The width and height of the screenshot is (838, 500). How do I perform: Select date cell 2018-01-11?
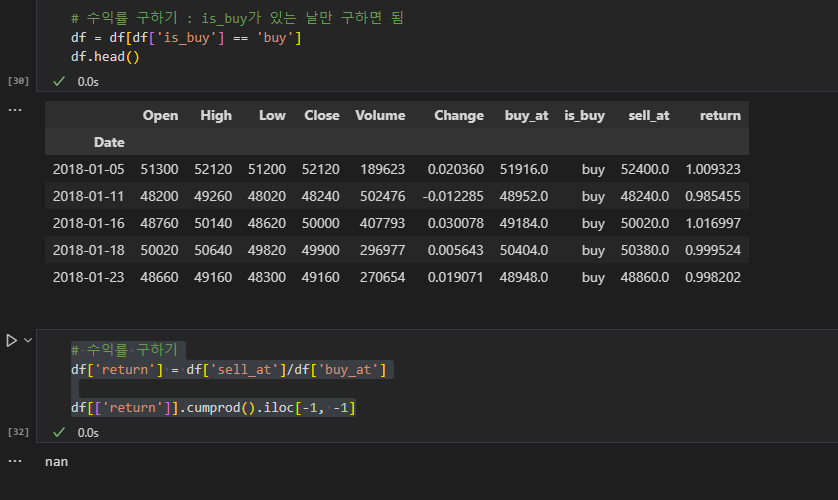coord(88,196)
